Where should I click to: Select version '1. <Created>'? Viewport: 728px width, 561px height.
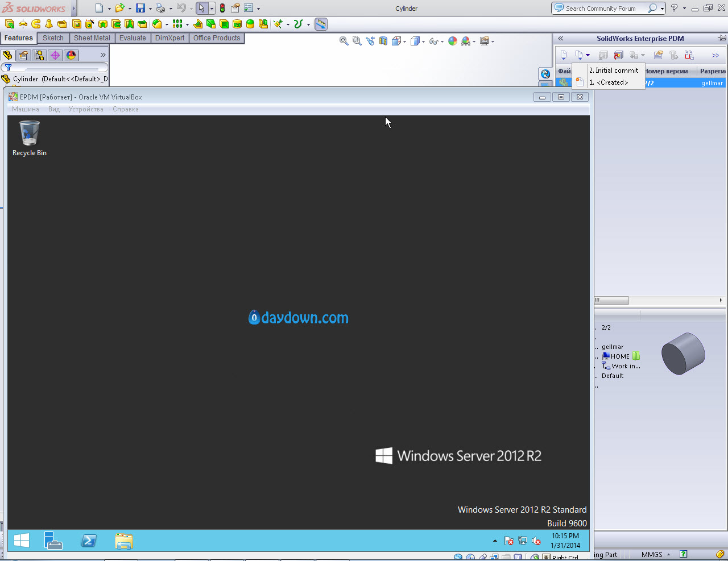609,82
